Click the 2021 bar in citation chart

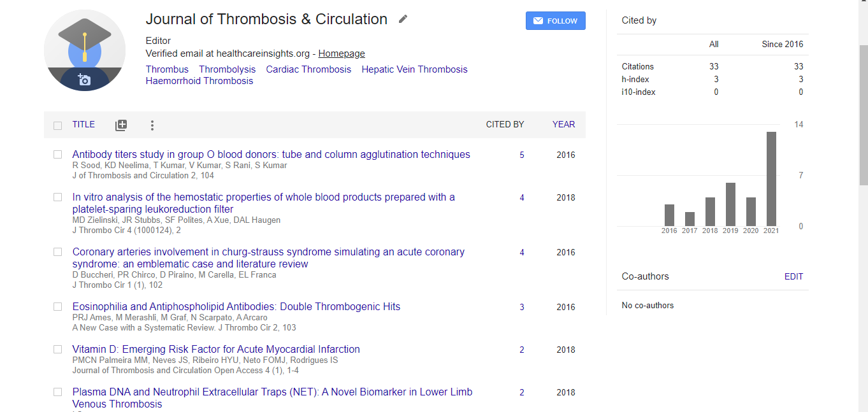click(771, 179)
